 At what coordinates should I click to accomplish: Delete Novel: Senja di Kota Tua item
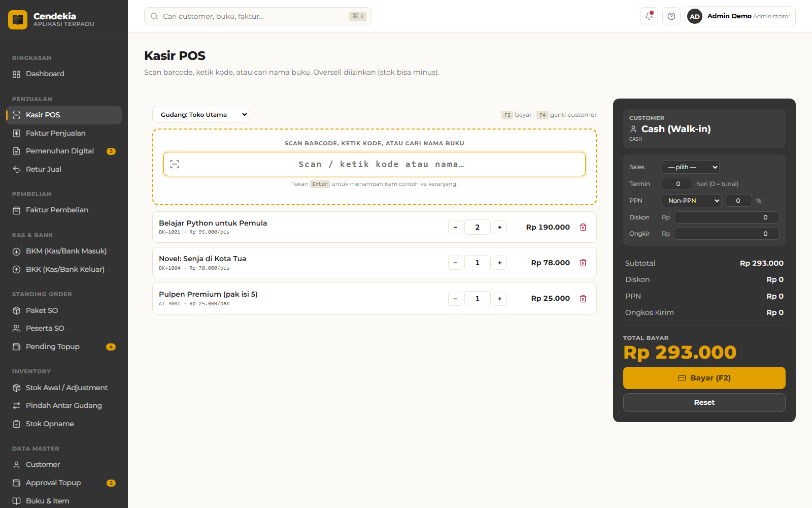coord(583,263)
